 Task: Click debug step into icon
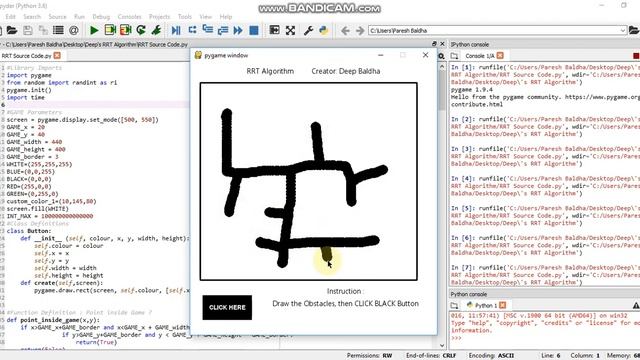[x=208, y=30]
